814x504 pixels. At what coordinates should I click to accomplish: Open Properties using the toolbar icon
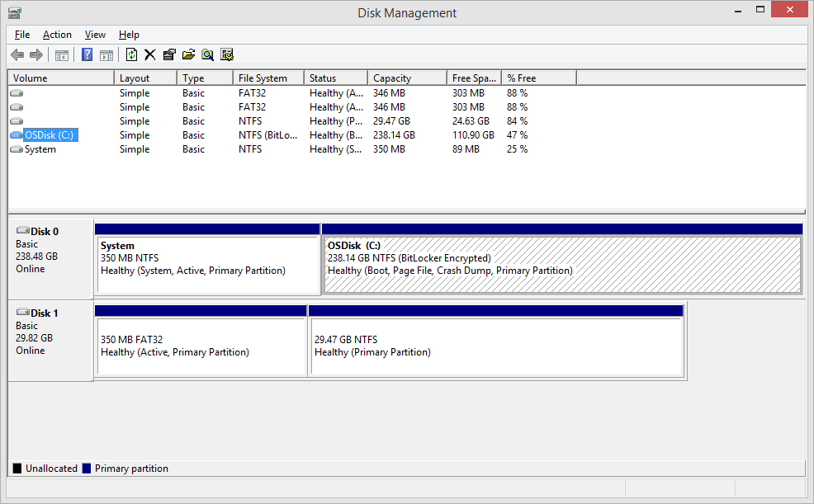coord(169,55)
